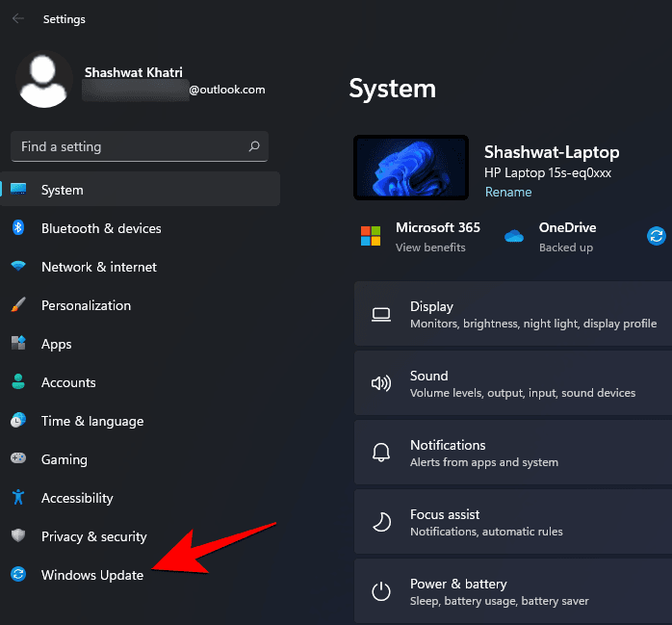Click the Accounts person icon

coord(18,382)
